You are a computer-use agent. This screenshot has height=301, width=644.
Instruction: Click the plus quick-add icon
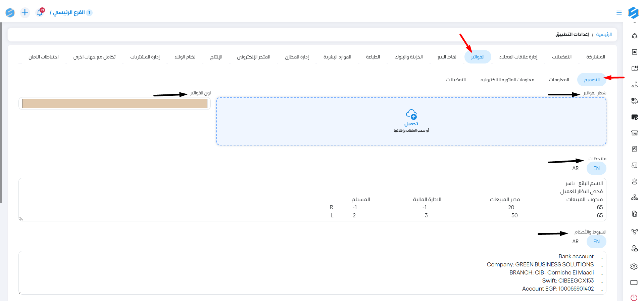point(25,13)
